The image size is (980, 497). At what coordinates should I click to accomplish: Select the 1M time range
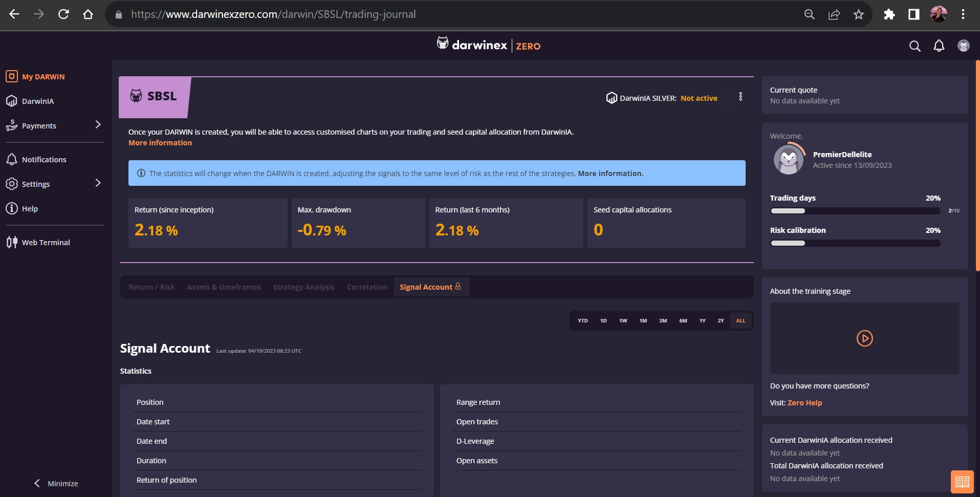643,321
